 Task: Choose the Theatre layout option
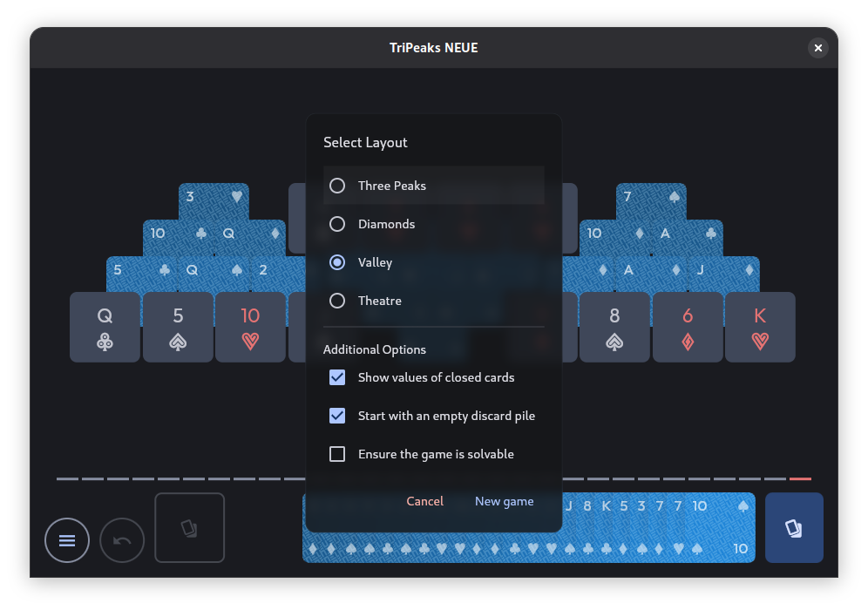point(433,301)
